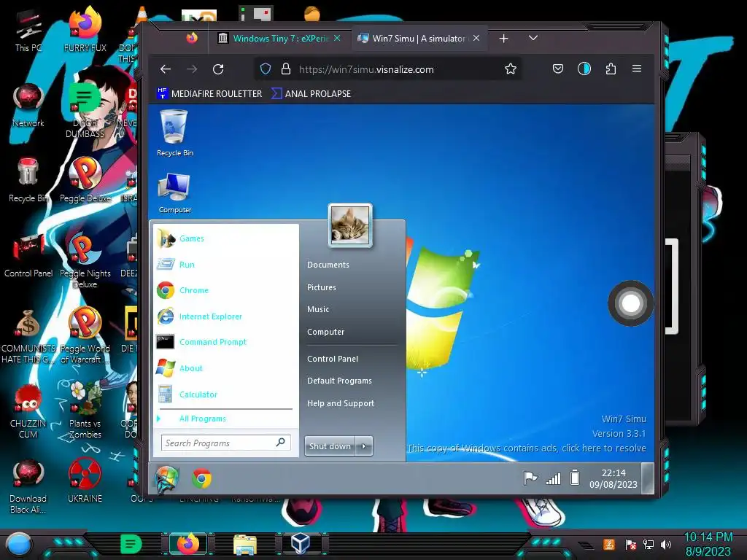Viewport: 747px width, 560px height.
Task: Select the Win7 Simu browser tab
Action: click(419, 39)
